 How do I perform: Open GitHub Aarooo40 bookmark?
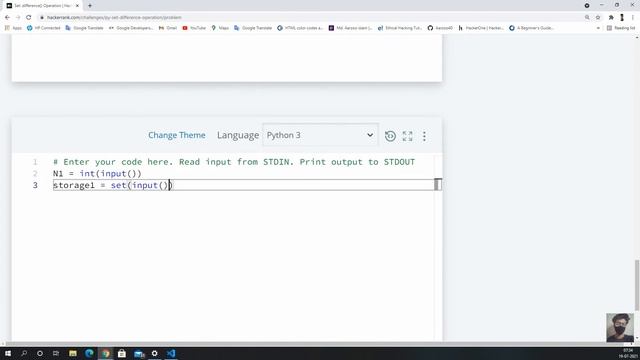[x=440, y=28]
